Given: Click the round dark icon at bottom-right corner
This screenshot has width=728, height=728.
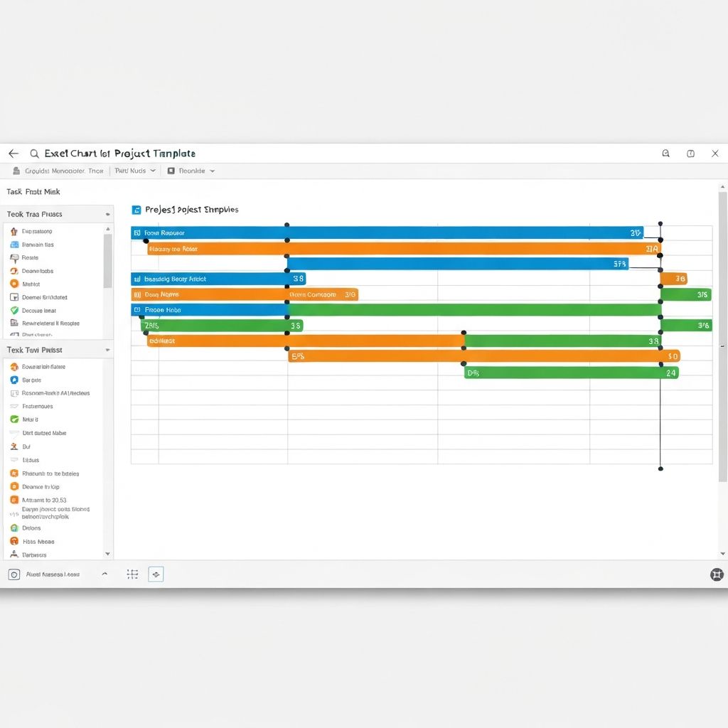Looking at the screenshot, I should pos(717,574).
